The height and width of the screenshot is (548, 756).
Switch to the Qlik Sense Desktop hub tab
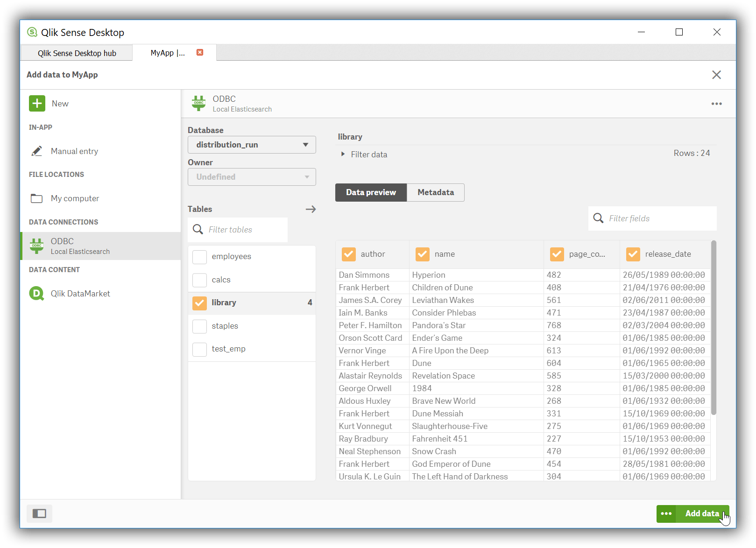pyautogui.click(x=77, y=53)
